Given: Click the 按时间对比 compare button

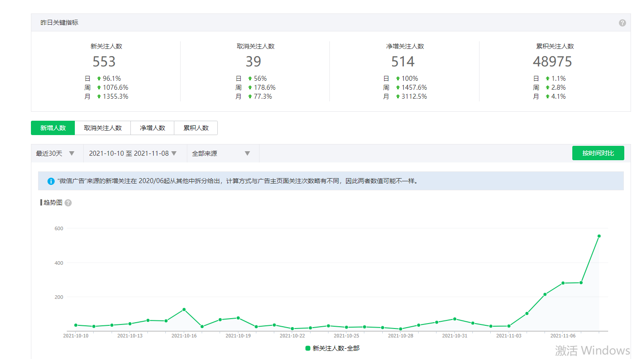Looking at the screenshot, I should [x=598, y=153].
